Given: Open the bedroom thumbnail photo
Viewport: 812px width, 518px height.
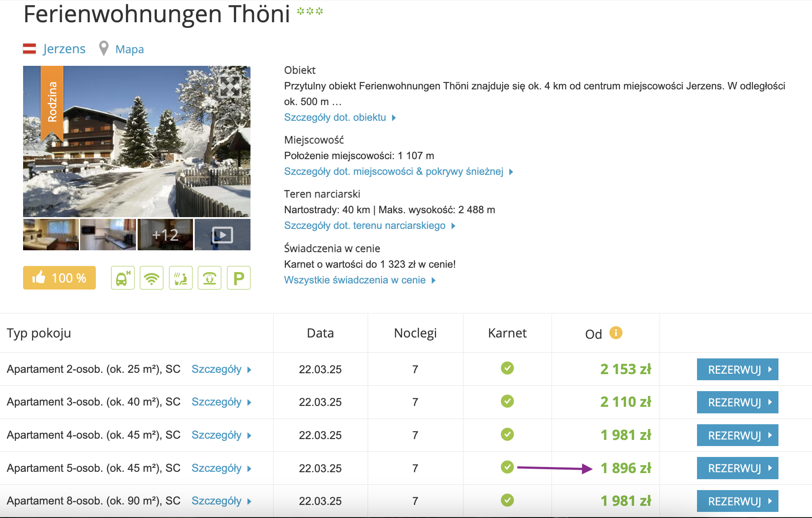Looking at the screenshot, I should (x=51, y=235).
